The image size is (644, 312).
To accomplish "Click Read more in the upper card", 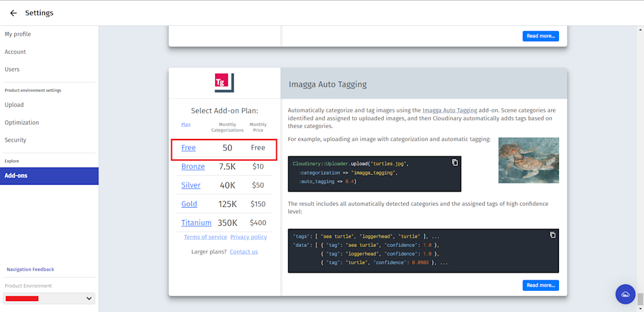I will pyautogui.click(x=540, y=36).
